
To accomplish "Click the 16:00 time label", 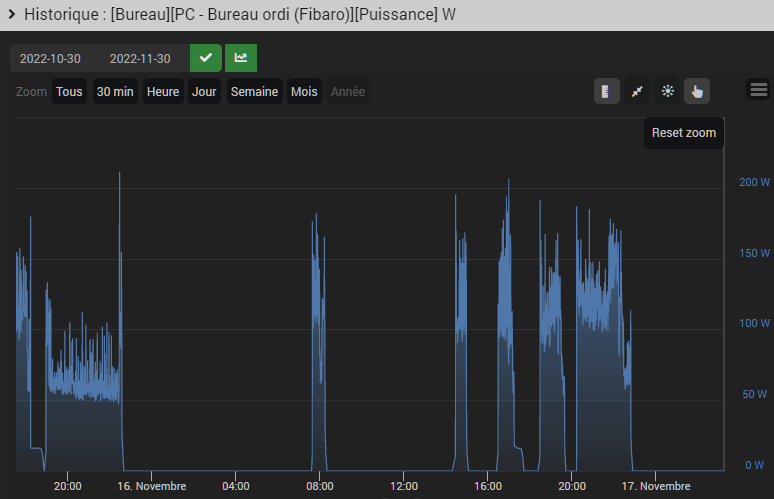I will 488,486.
